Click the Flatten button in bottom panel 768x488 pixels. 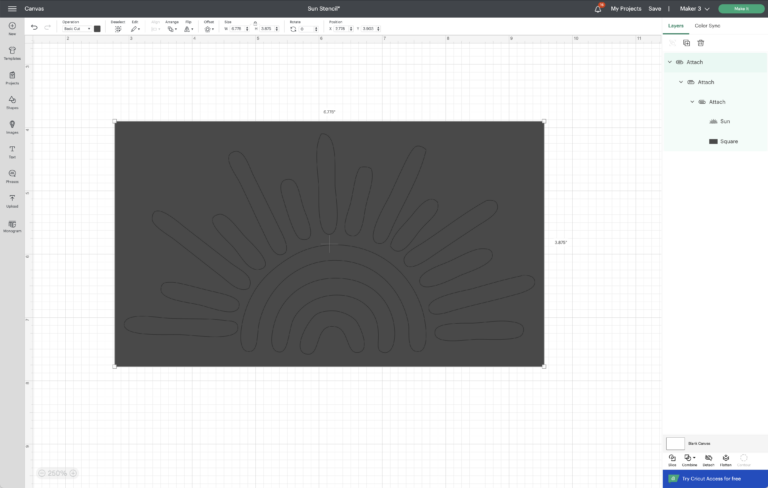point(725,459)
